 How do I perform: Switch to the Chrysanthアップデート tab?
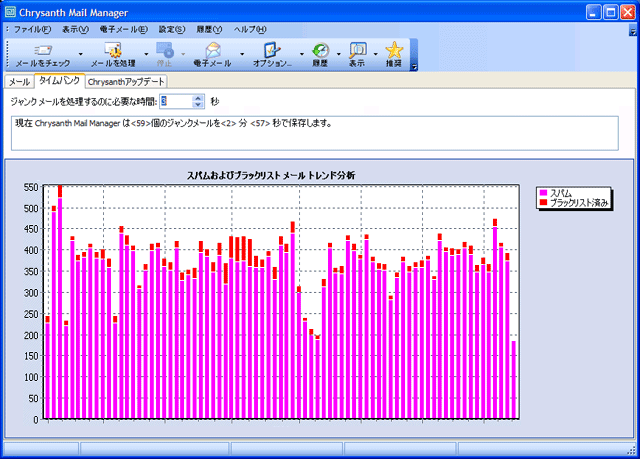(126, 82)
